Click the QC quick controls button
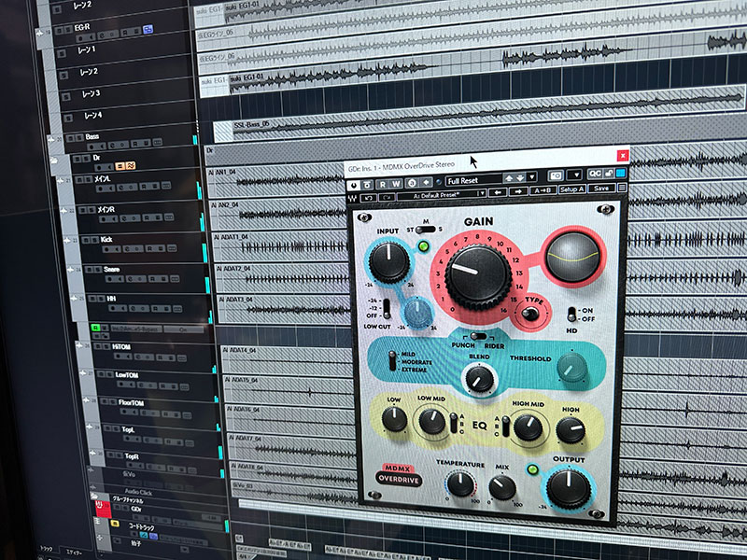 click(595, 174)
